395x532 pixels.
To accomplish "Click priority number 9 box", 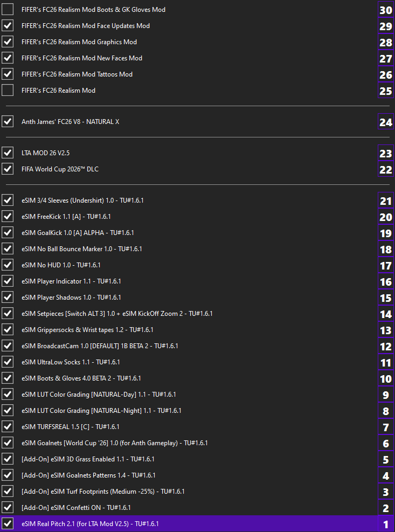I will point(386,394).
